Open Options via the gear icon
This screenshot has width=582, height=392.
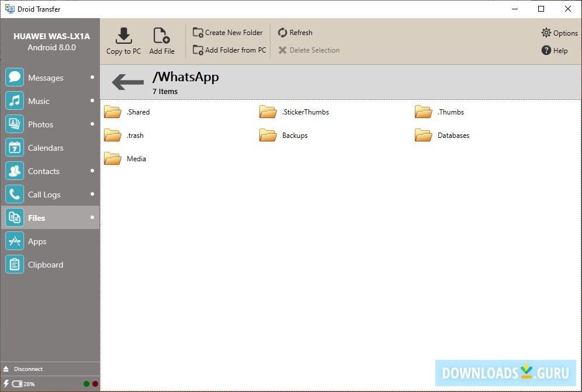pos(546,33)
